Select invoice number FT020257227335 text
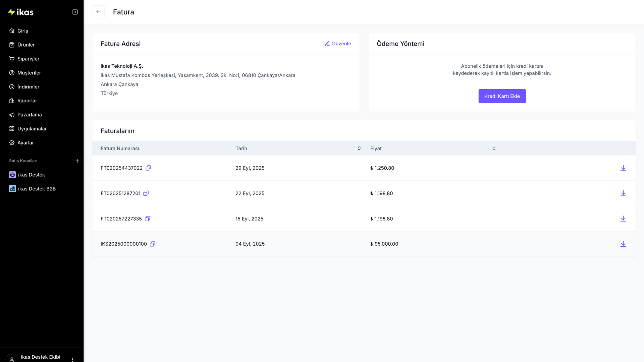 pos(121,219)
